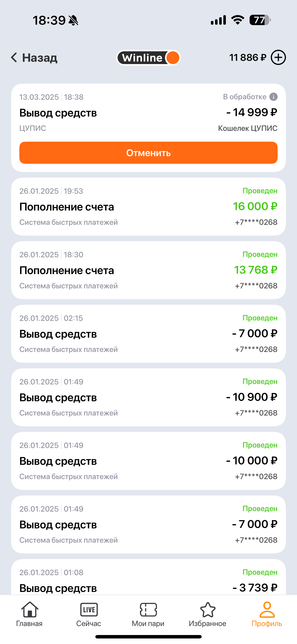Open the 10 900 ₽ withdrawal entry
Image resolution: width=297 pixels, height=644 pixels.
pyautogui.click(x=148, y=397)
